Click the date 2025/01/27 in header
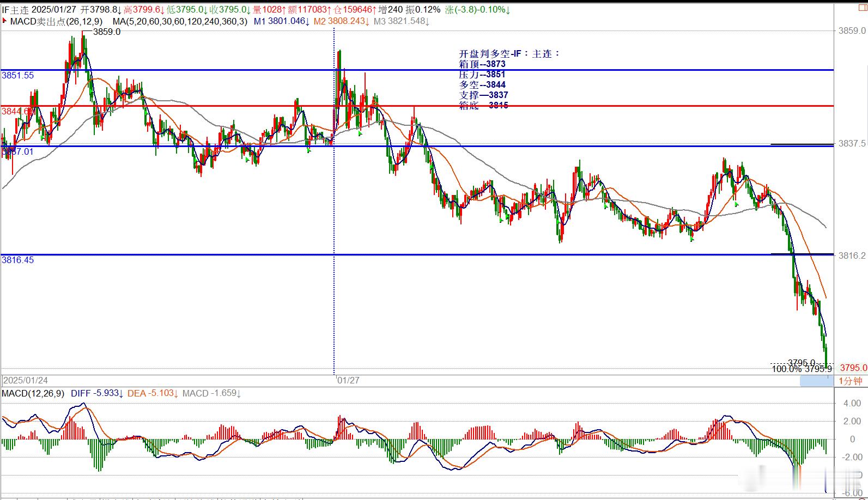The image size is (868, 500). click(54, 10)
